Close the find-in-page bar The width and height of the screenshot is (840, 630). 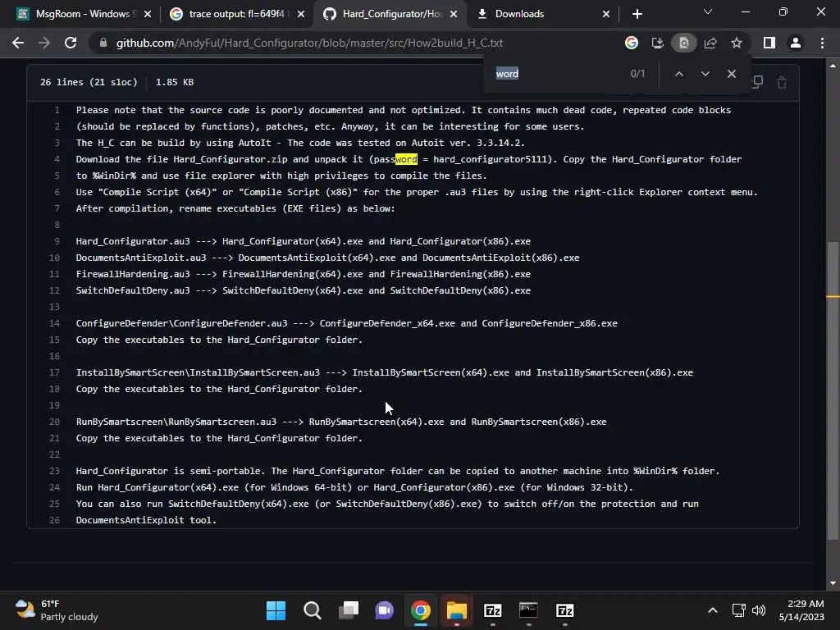click(731, 74)
